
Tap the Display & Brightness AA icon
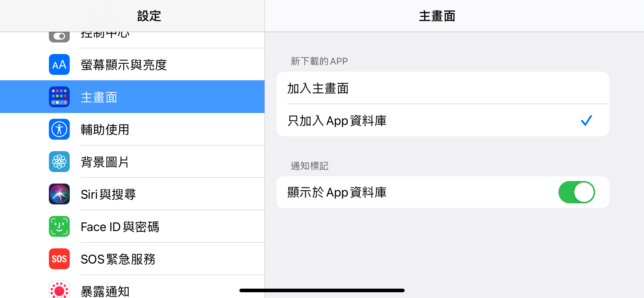(59, 64)
